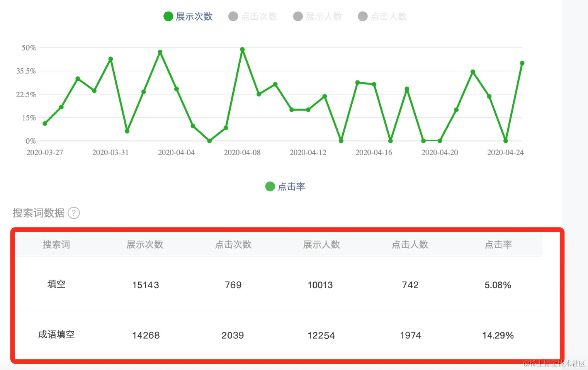Click the value 15143
The width and height of the screenshot is (588, 370).
146,285
